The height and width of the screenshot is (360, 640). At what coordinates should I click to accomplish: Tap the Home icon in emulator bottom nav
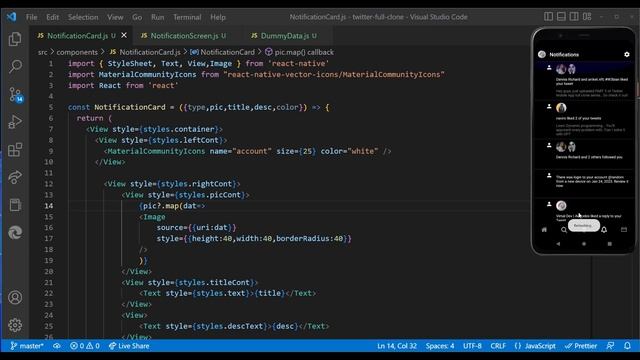[544, 229]
